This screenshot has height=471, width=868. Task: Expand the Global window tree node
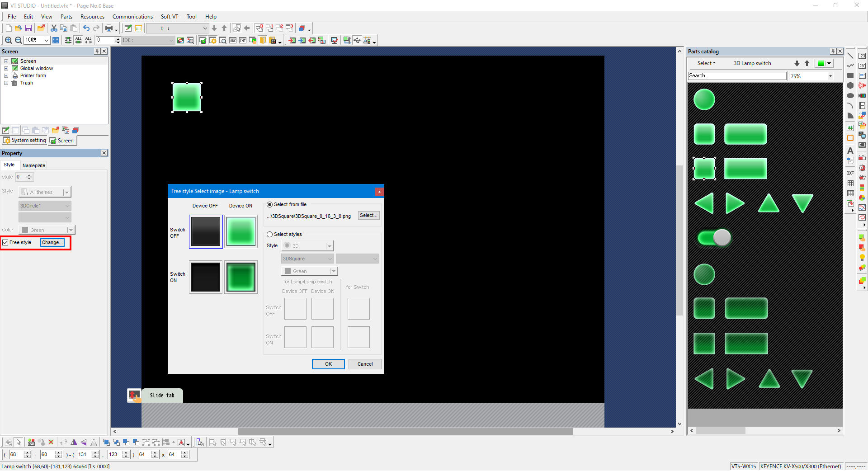6,69
